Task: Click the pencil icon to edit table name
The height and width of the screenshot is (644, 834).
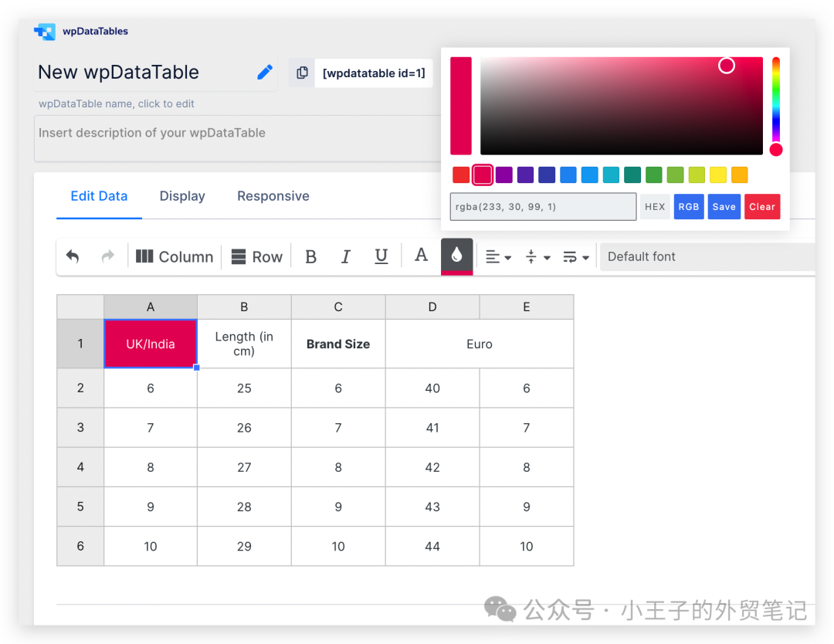Action: pyautogui.click(x=264, y=73)
